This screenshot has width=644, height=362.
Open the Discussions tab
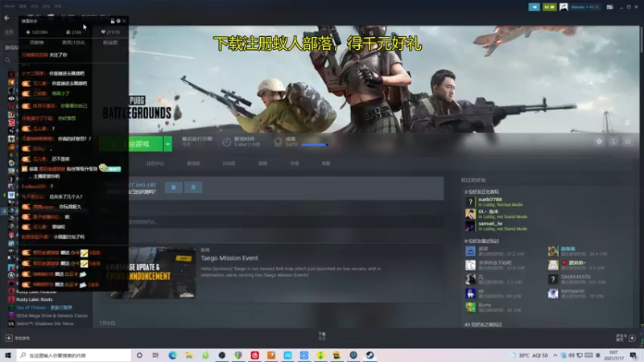229,163
